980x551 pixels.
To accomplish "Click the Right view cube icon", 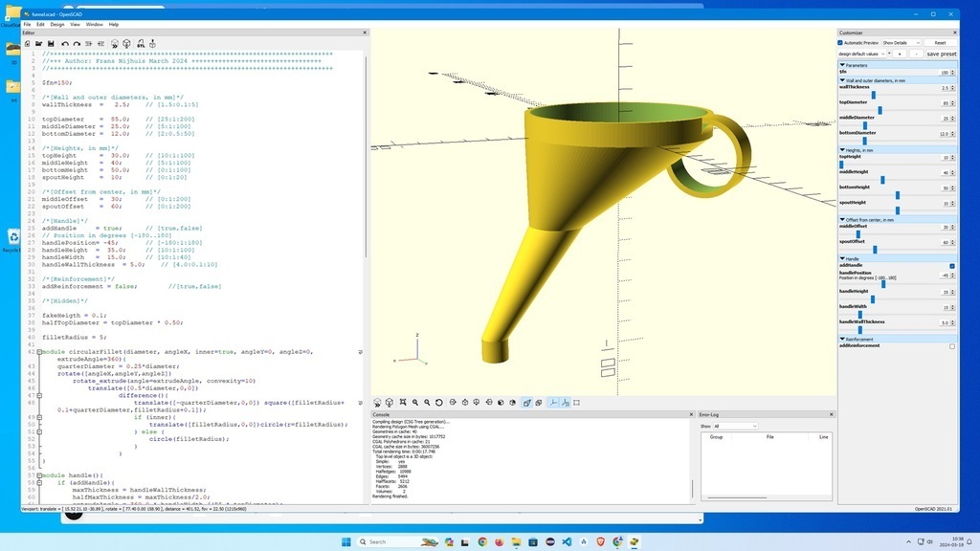I will (x=453, y=403).
